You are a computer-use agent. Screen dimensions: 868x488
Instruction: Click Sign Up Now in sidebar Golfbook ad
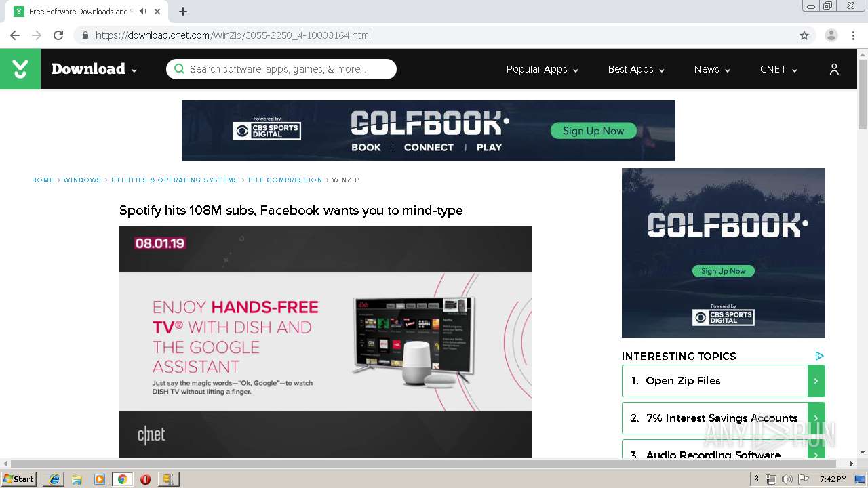tap(723, 271)
